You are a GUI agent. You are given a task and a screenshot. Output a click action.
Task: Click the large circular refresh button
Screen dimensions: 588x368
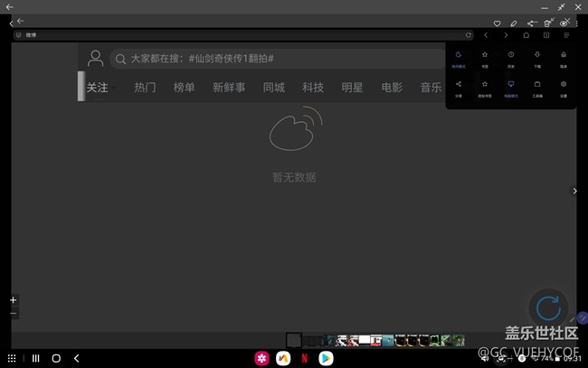(x=548, y=308)
